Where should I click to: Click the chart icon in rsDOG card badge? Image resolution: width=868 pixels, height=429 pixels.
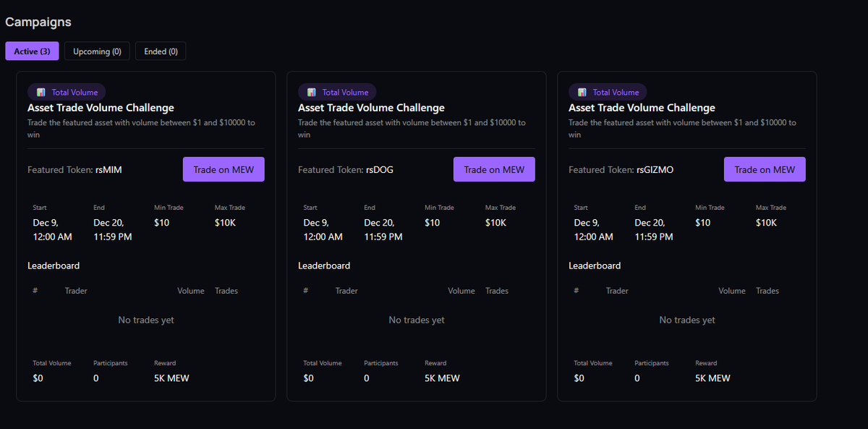311,92
